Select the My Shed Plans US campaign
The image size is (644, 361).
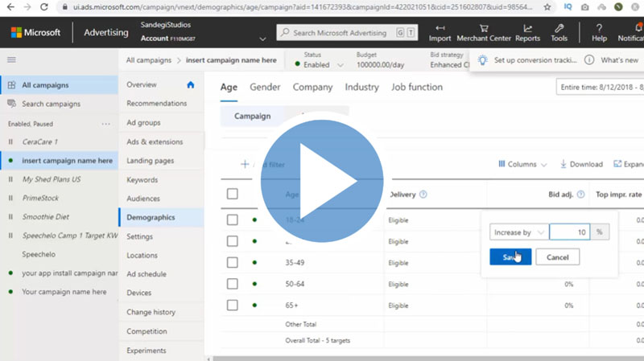click(x=52, y=179)
